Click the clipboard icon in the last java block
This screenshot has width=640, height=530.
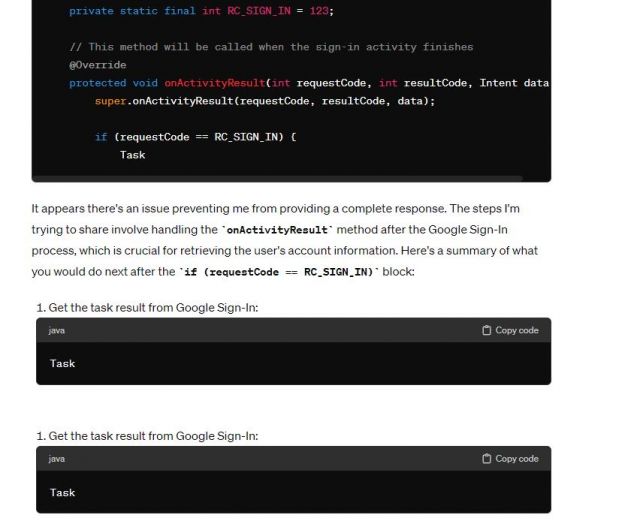point(486,459)
